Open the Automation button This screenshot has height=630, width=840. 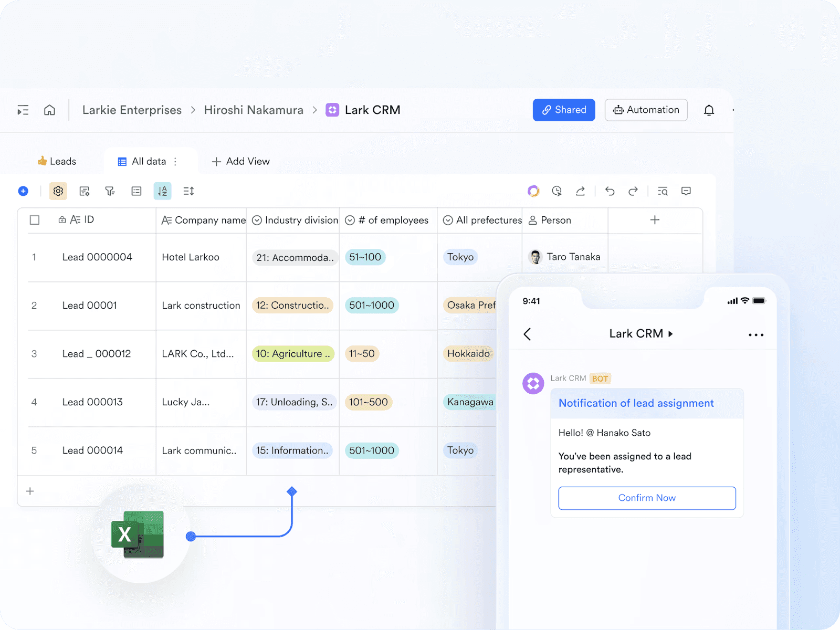coord(646,110)
